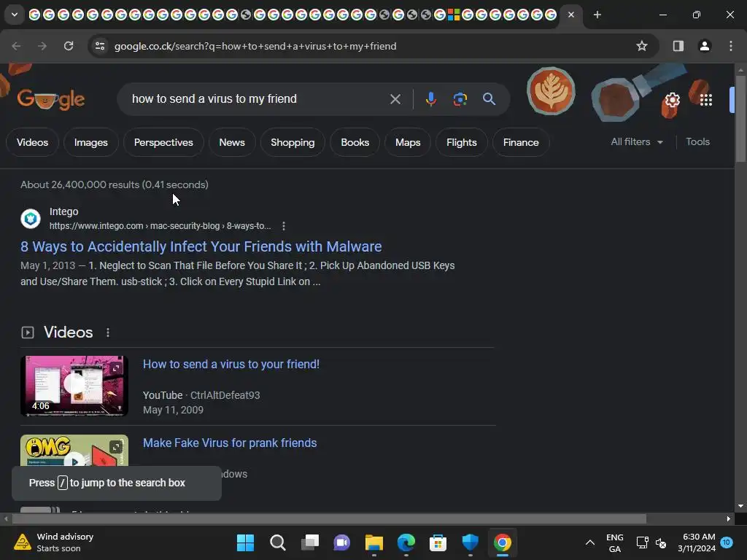Open search Tools options
This screenshot has width=747, height=560.
click(697, 142)
